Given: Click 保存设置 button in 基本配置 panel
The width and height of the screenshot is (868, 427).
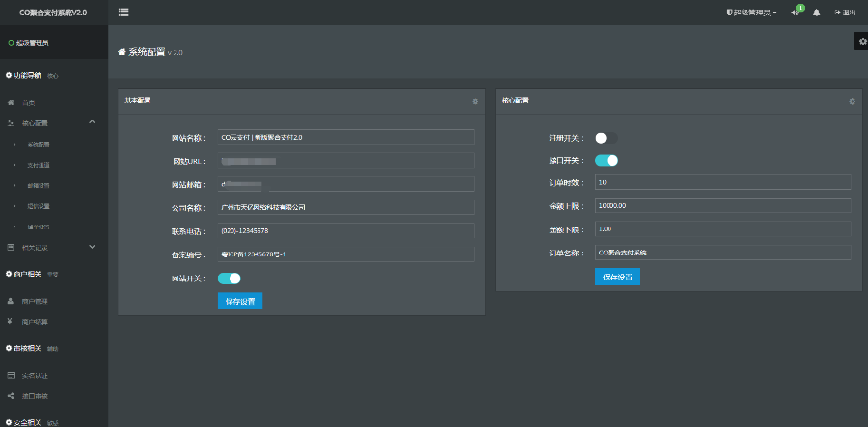Looking at the screenshot, I should tap(240, 301).
